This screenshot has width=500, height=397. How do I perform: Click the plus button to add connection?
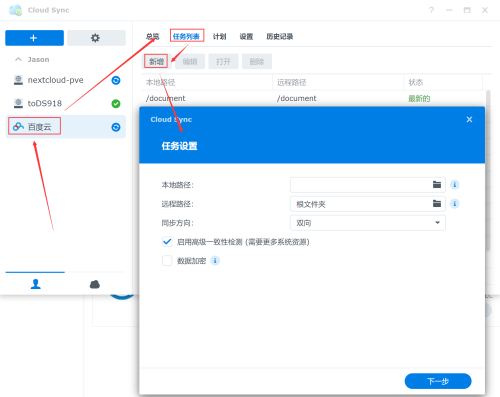point(34,38)
